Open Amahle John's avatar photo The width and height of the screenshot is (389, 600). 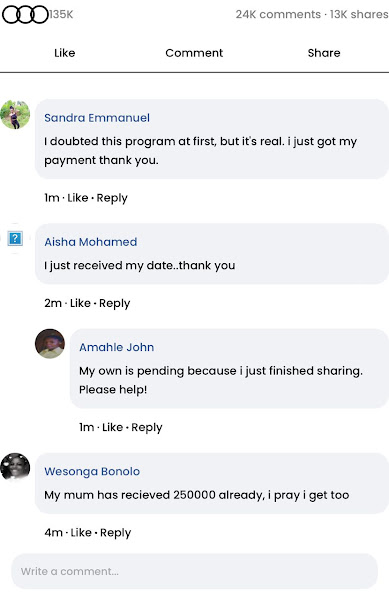(x=50, y=344)
